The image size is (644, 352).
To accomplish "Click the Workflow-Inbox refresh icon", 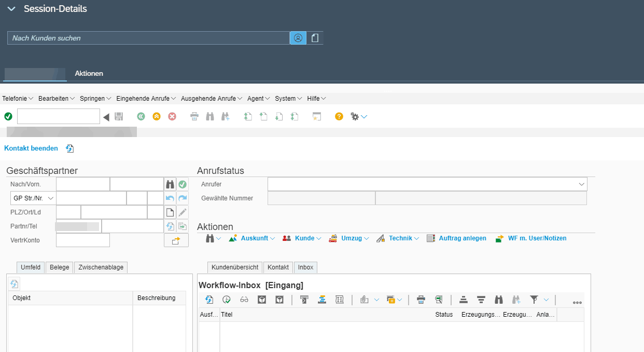I will click(209, 300).
